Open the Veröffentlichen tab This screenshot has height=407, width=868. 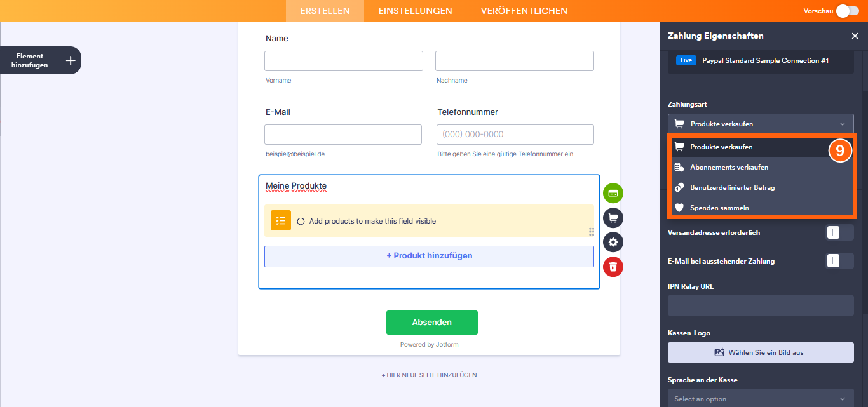pos(524,11)
